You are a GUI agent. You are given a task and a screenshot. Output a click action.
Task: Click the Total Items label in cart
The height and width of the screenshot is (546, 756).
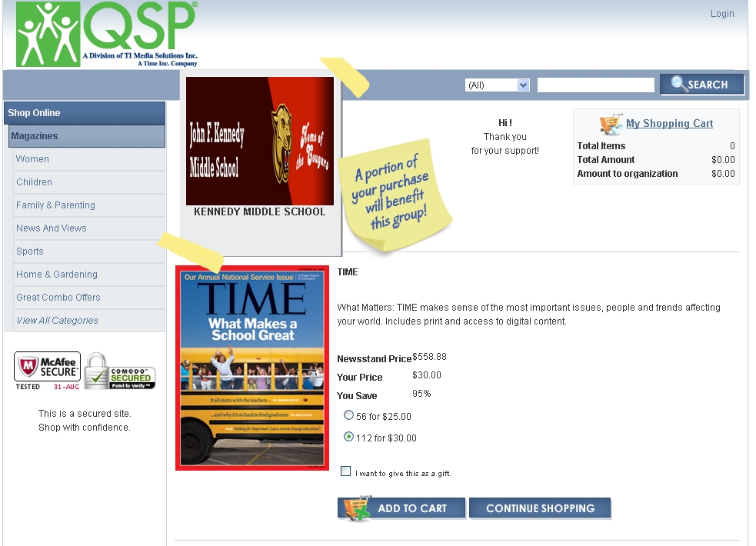coord(601,146)
